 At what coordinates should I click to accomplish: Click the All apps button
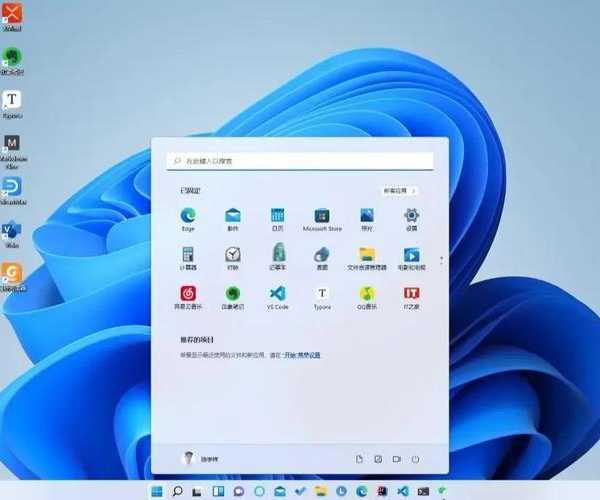[399, 190]
